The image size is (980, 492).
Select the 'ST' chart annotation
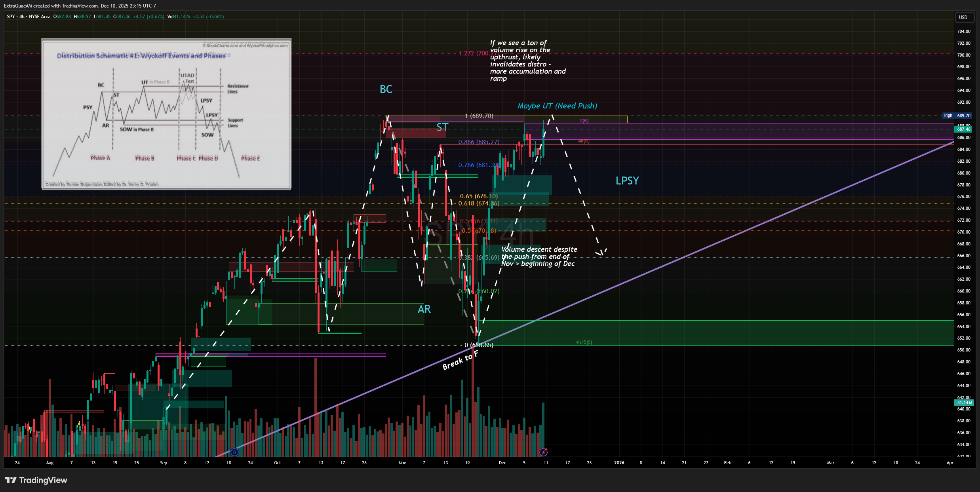coord(442,127)
